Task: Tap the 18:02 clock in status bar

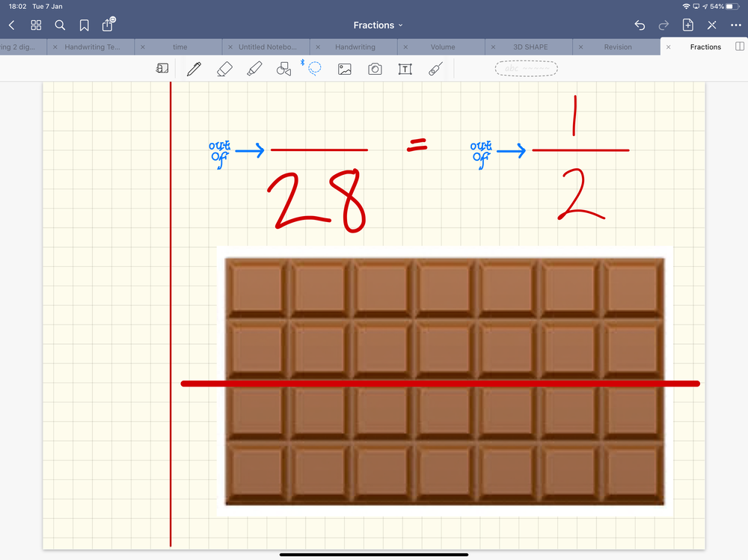Action: pos(18,6)
